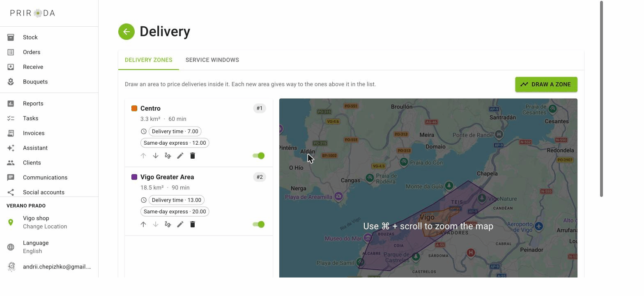Select the Delivery Zones tab
Viewport: 644px width, 296px height.
[x=149, y=60]
